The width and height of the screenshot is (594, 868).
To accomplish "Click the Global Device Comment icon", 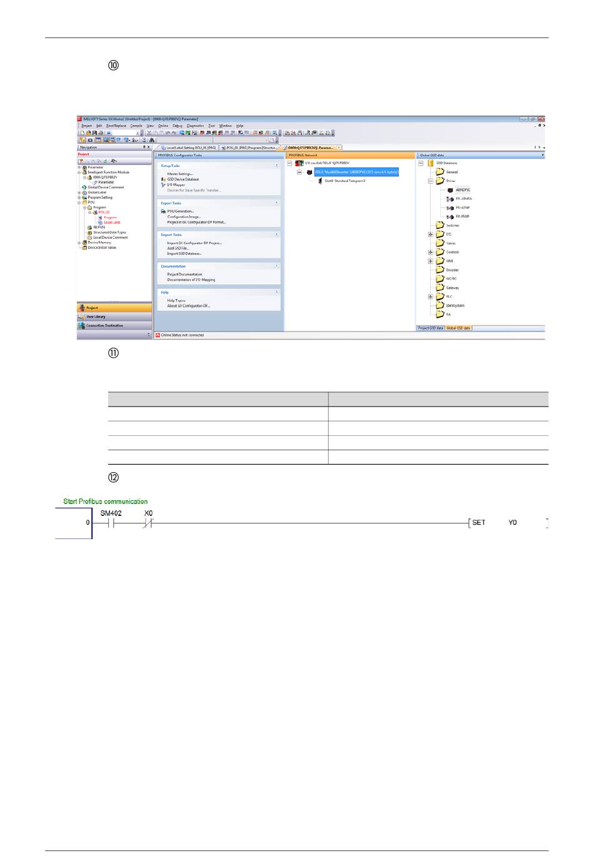I will click(85, 187).
